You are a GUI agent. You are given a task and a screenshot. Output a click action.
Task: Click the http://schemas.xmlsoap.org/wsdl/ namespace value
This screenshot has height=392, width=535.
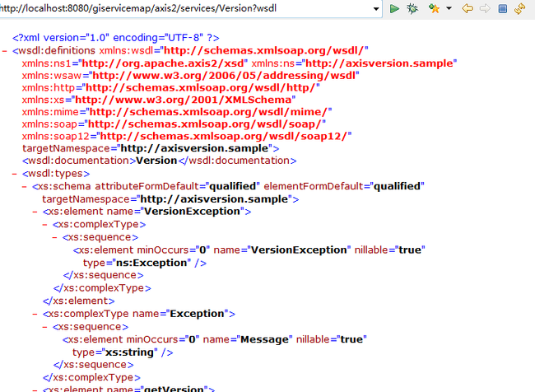(264, 50)
